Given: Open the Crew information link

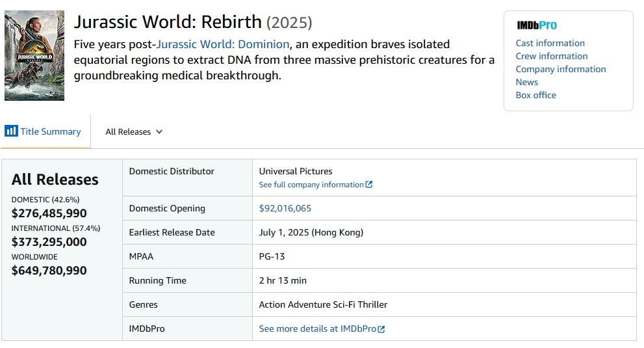Looking at the screenshot, I should 552,56.
